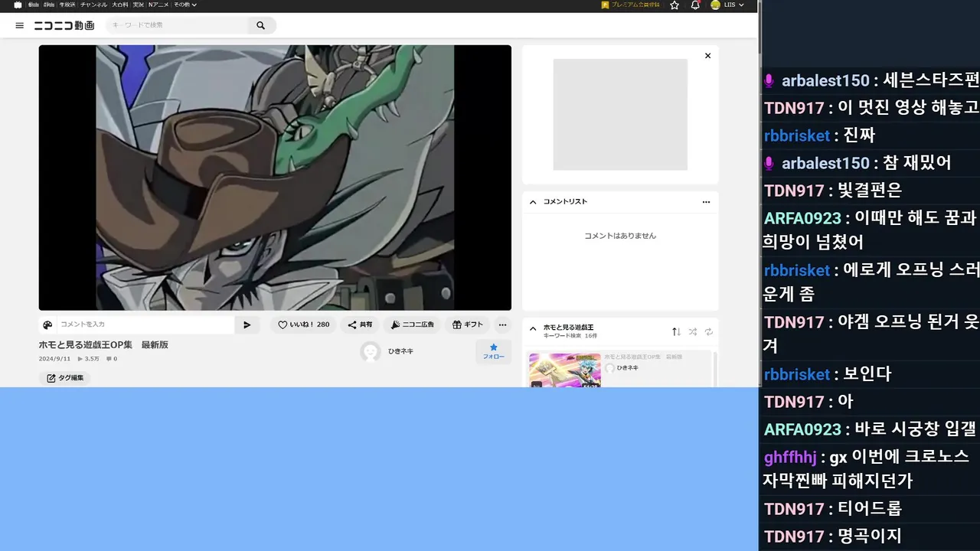Screen dimensions: 980x551
Task: Open the comment color palette icon
Action: (47, 324)
